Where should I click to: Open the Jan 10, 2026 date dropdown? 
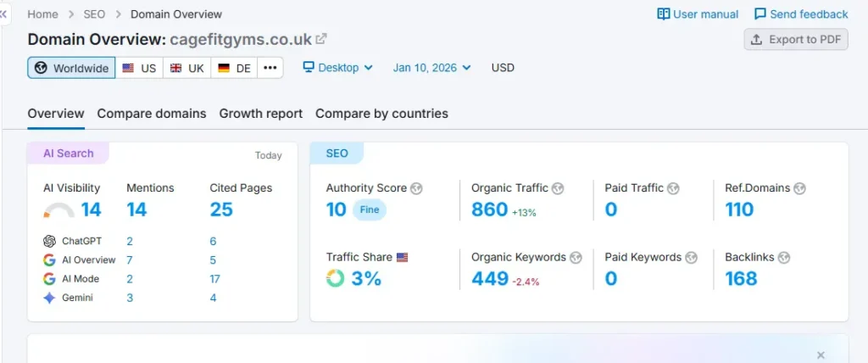431,68
